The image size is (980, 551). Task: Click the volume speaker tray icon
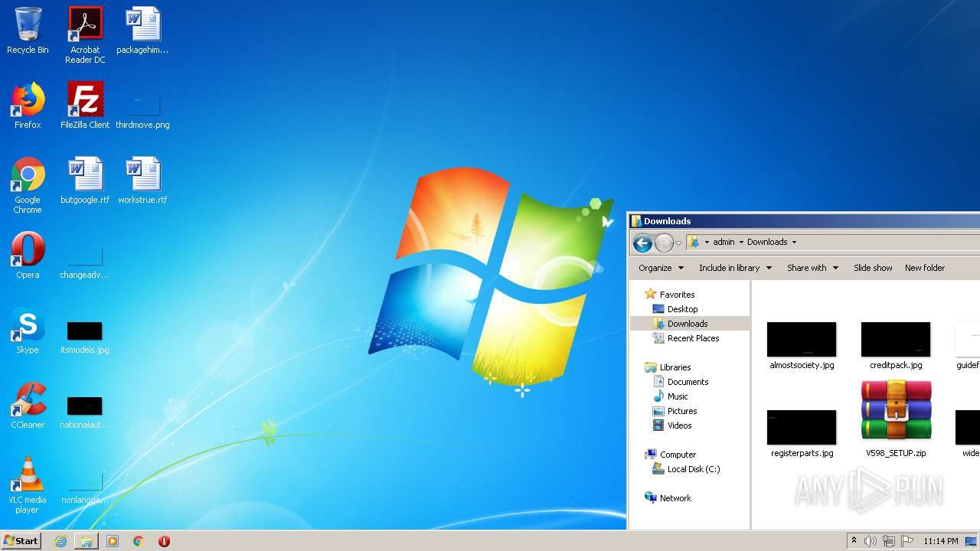871,541
